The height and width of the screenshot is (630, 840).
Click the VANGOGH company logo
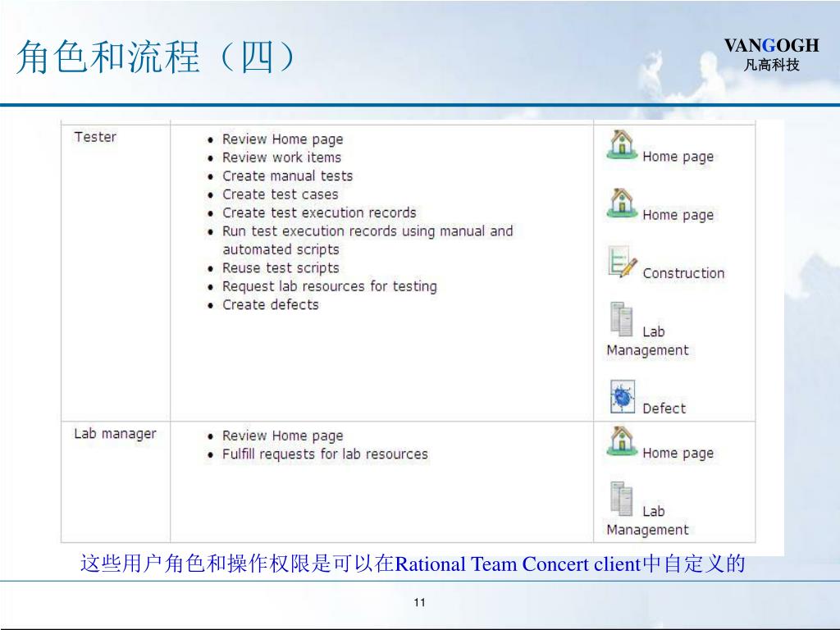click(771, 54)
